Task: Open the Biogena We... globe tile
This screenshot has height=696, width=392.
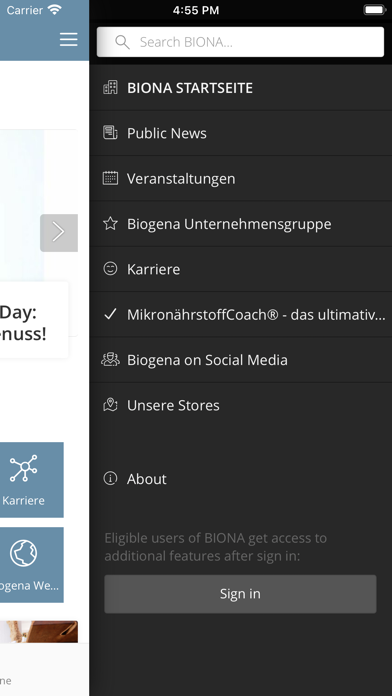Action: tap(32, 565)
